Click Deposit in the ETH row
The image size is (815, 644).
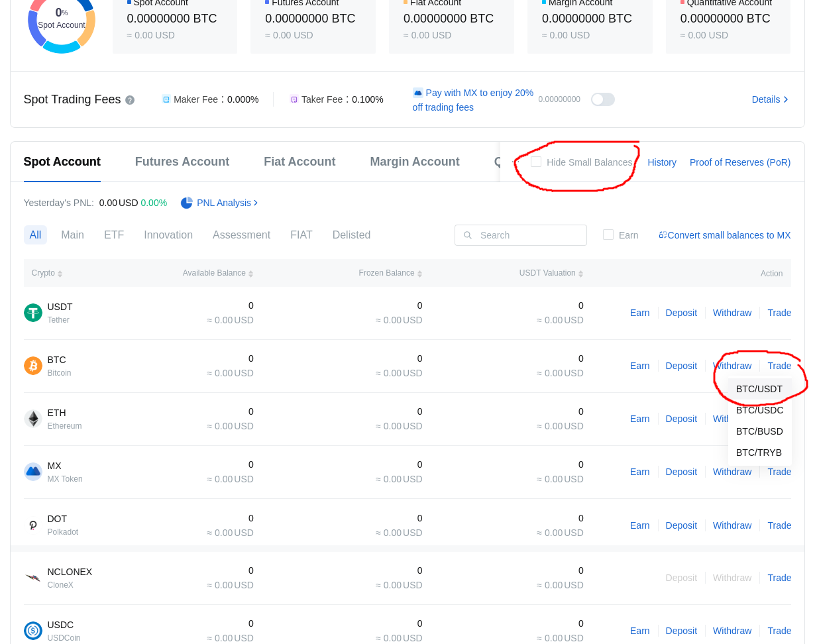(x=681, y=419)
